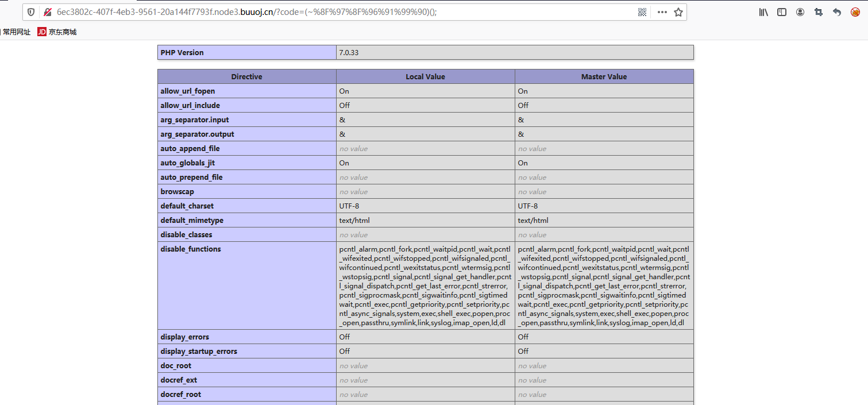Select the auto_prepend_file directive

191,177
